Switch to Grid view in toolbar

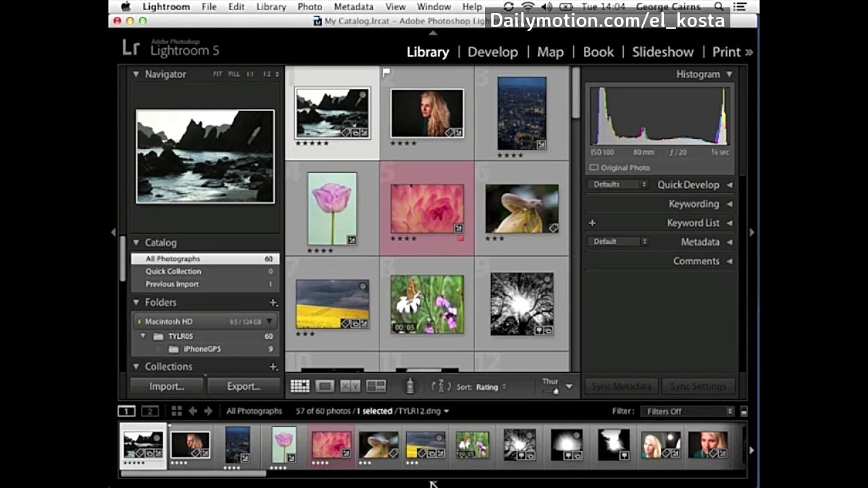point(300,386)
